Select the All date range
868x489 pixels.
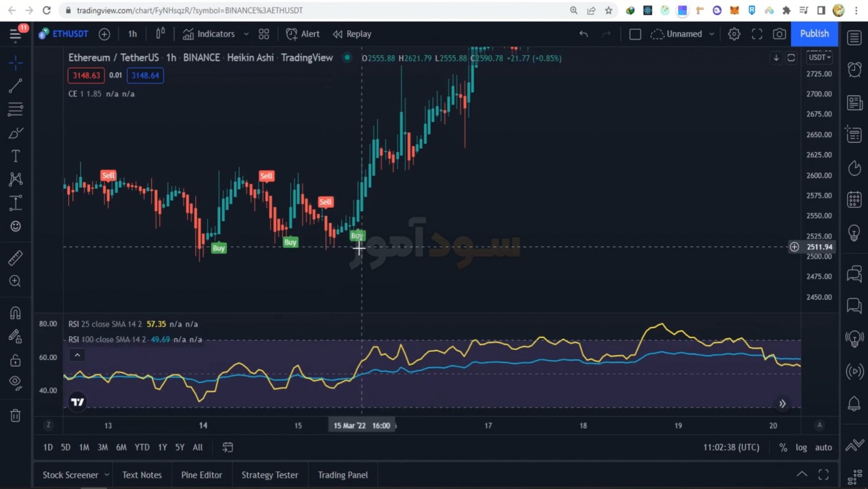click(198, 447)
